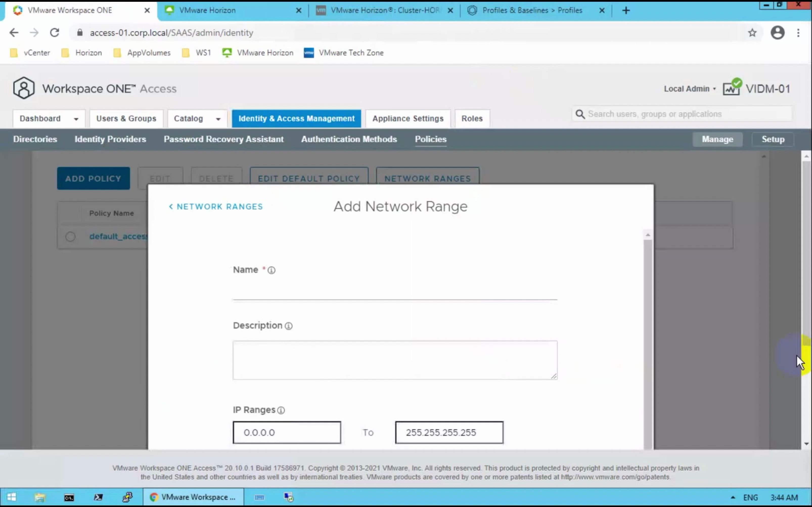Go back via NETWORK RANGES link
This screenshot has height=507, width=812.
pos(215,206)
